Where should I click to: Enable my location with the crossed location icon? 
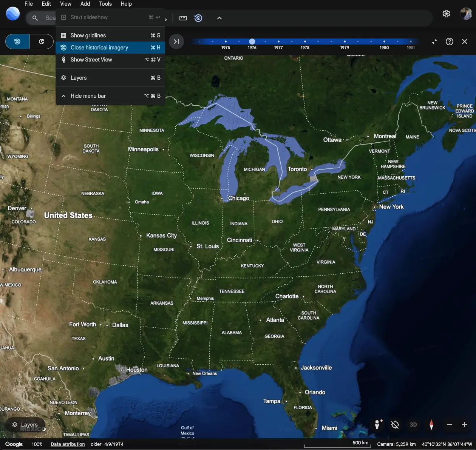[x=395, y=425]
